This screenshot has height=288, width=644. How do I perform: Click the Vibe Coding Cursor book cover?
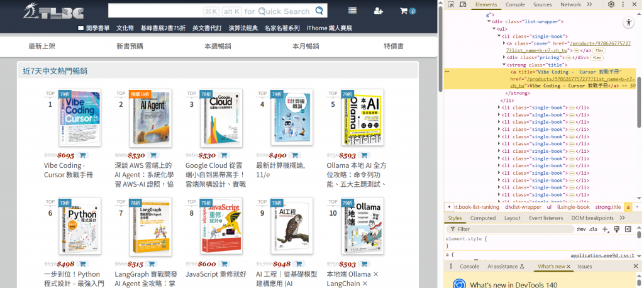coord(80,118)
